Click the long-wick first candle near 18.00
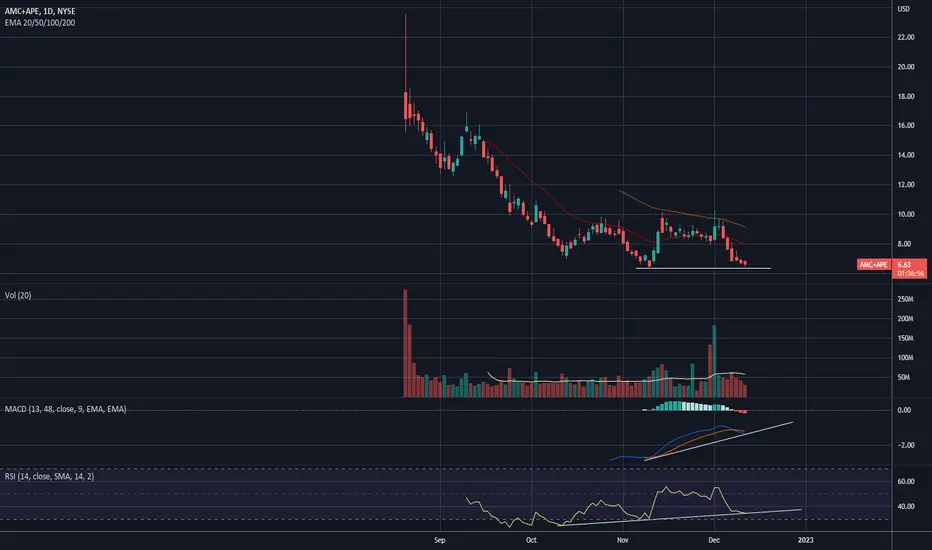 [x=405, y=105]
